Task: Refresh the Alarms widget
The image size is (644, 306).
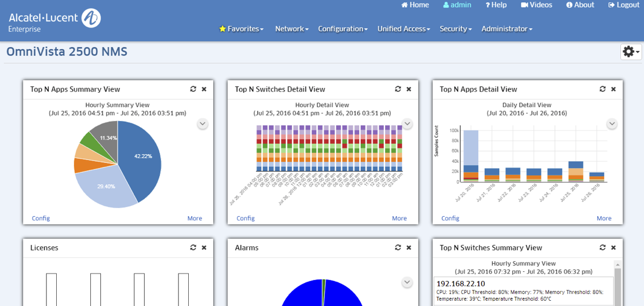Action: [397, 247]
